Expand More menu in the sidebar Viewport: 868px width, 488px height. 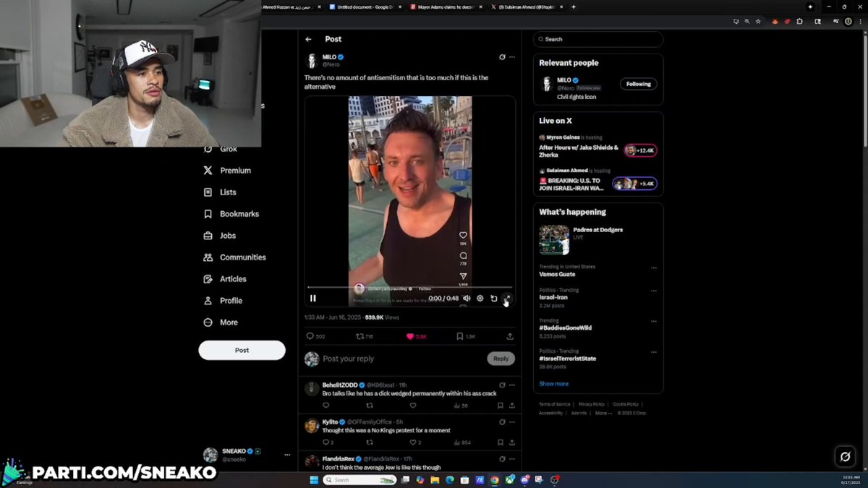[221, 322]
